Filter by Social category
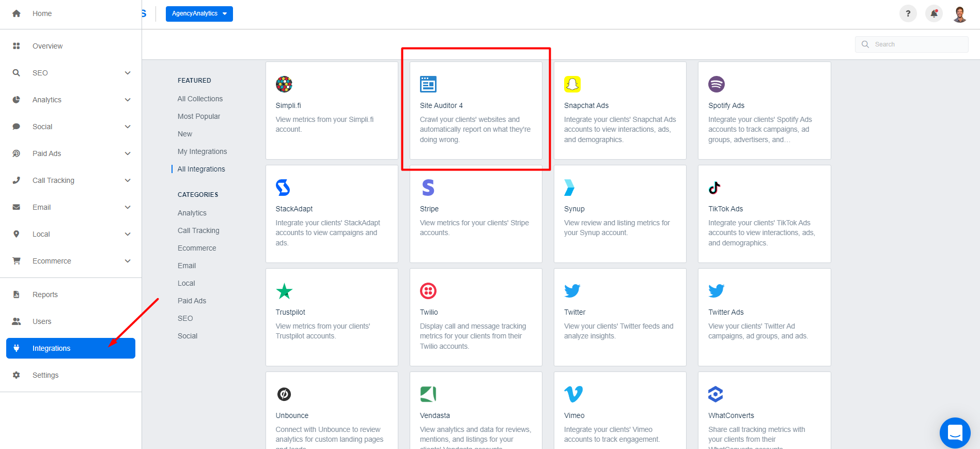The width and height of the screenshot is (980, 449). click(x=188, y=336)
